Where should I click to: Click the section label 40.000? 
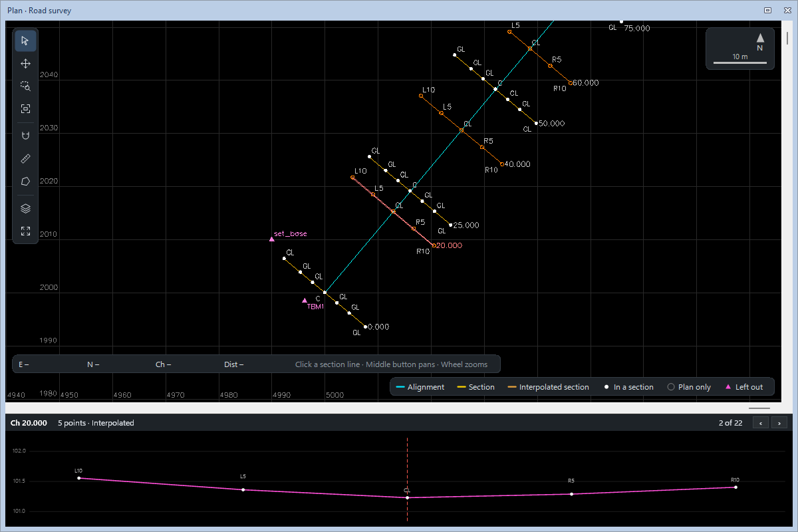point(517,164)
